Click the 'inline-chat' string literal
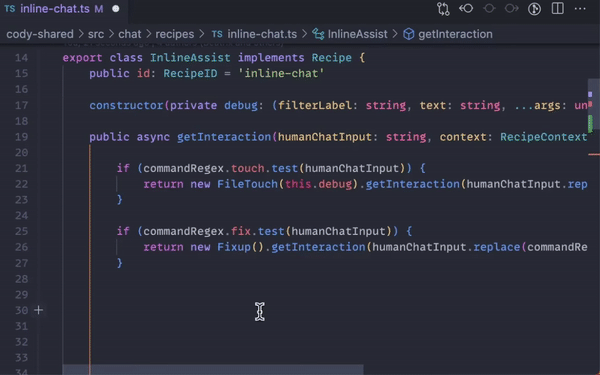Image resolution: width=600 pixels, height=375 pixels. pos(281,73)
